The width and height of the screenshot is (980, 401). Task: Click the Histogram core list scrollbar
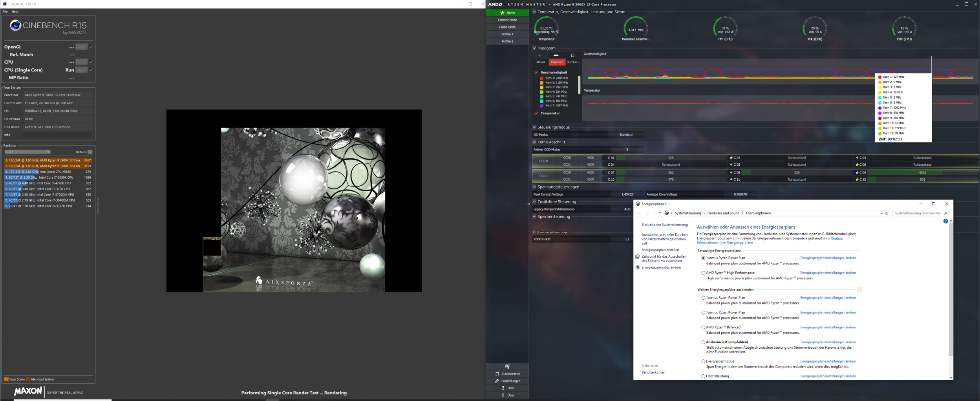point(579,85)
